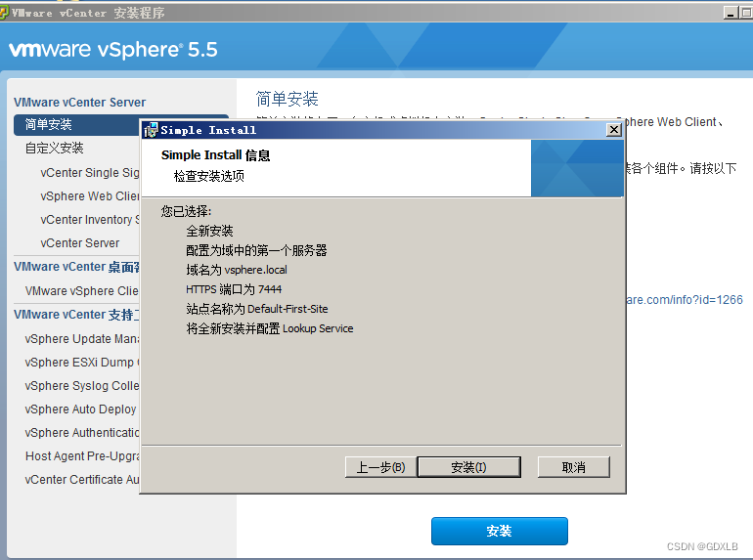The image size is (753, 560).
Task: Select 自定义安装 in the sidebar
Action: pos(54,148)
